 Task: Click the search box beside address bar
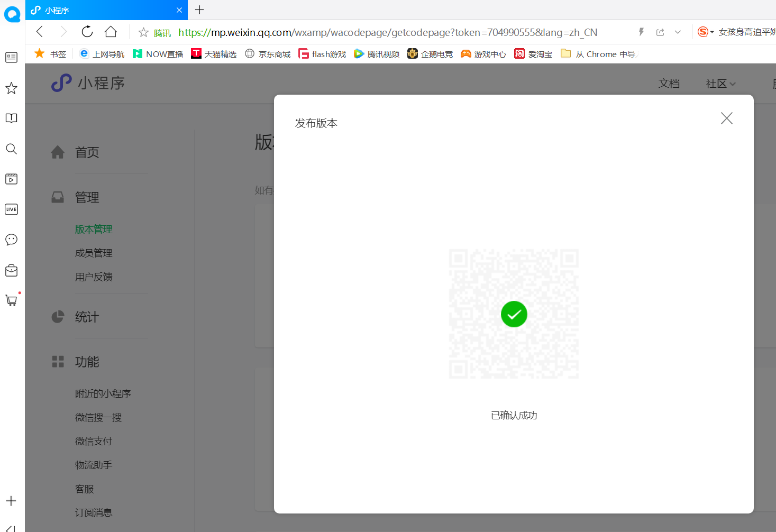(747, 32)
